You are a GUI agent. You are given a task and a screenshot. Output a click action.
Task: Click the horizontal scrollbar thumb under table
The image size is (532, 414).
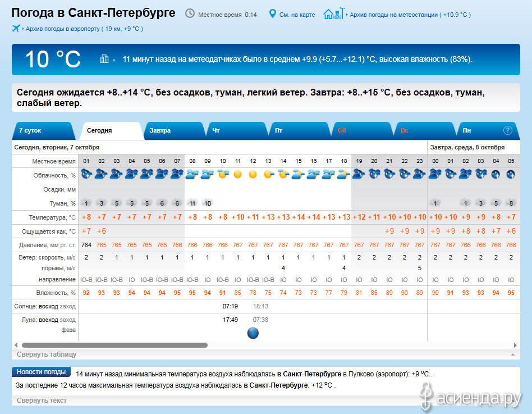pyautogui.click(x=114, y=345)
